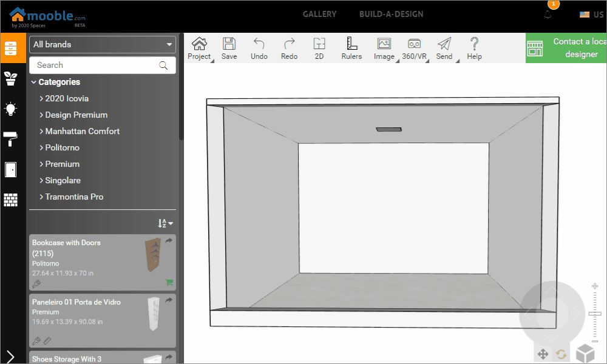Image resolution: width=607 pixels, height=364 pixels.
Task: Select the Paneleiro 01 thumbnail image
Action: pos(154,314)
